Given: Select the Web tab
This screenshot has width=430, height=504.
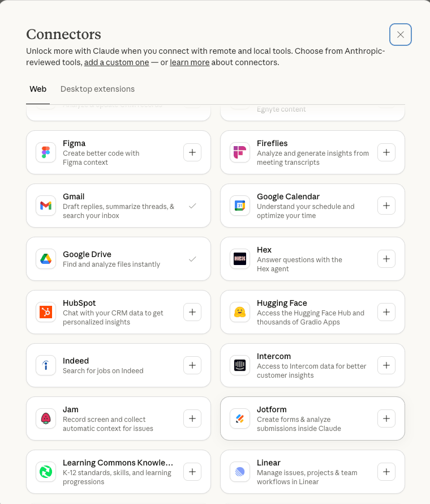Looking at the screenshot, I should pyautogui.click(x=38, y=89).
